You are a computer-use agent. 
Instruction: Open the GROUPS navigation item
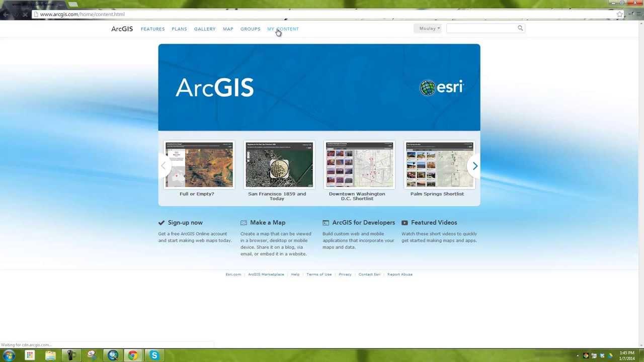click(250, 29)
